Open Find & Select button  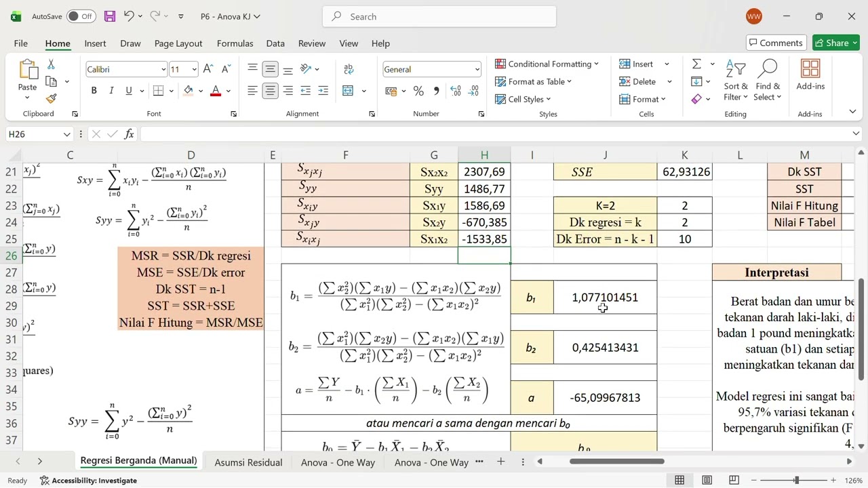click(x=768, y=80)
